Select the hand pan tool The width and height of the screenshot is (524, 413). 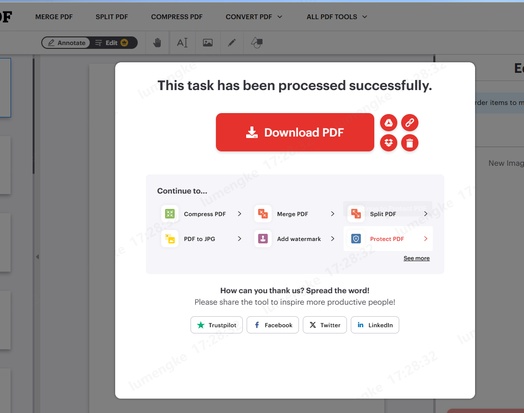[157, 43]
